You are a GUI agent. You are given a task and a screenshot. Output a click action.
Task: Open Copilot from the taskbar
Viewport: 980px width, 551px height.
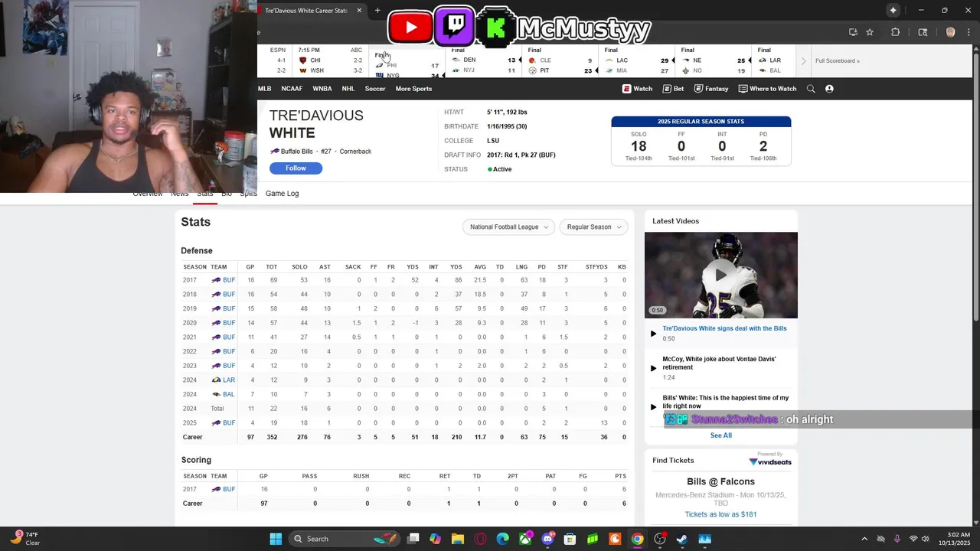436,539
